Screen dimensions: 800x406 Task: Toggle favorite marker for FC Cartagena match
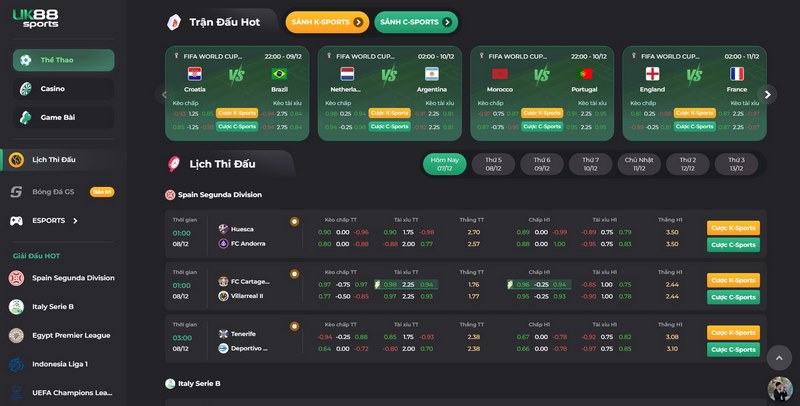pos(294,273)
